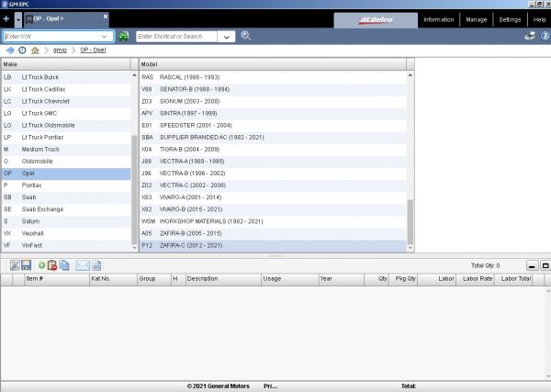Select SPEEDSTER (2001 - 2004) model
The height and width of the screenshot is (392, 551).
[x=273, y=126]
